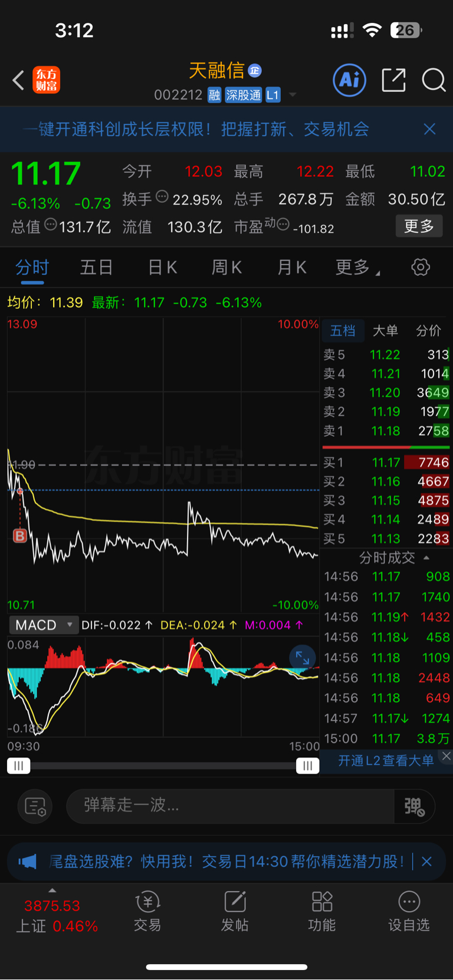
Task: Tap the 均价 11.39 label
Action: 45,303
